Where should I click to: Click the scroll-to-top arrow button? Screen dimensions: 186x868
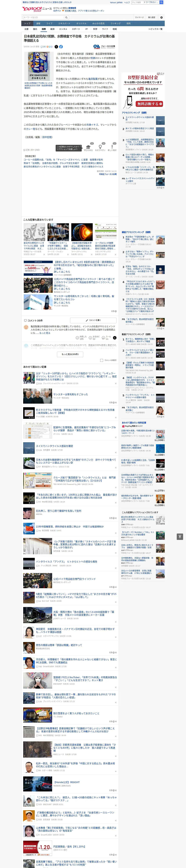tap(180, 537)
